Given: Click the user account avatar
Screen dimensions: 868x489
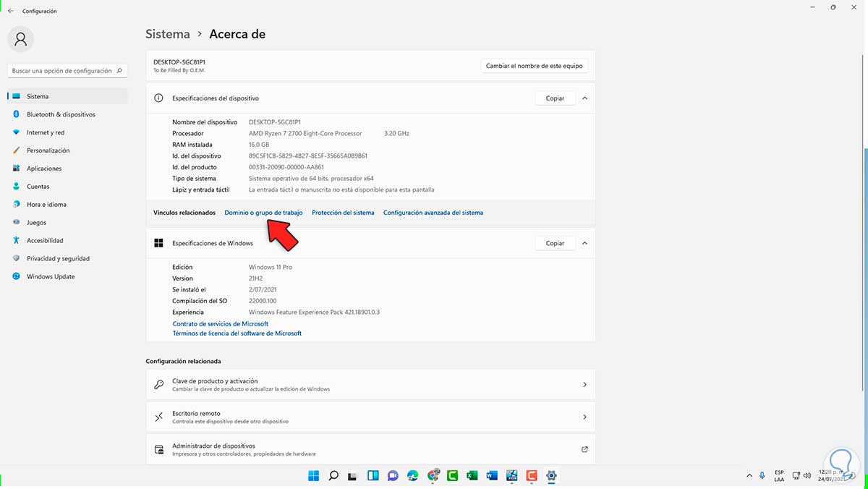Looking at the screenshot, I should pos(20,38).
